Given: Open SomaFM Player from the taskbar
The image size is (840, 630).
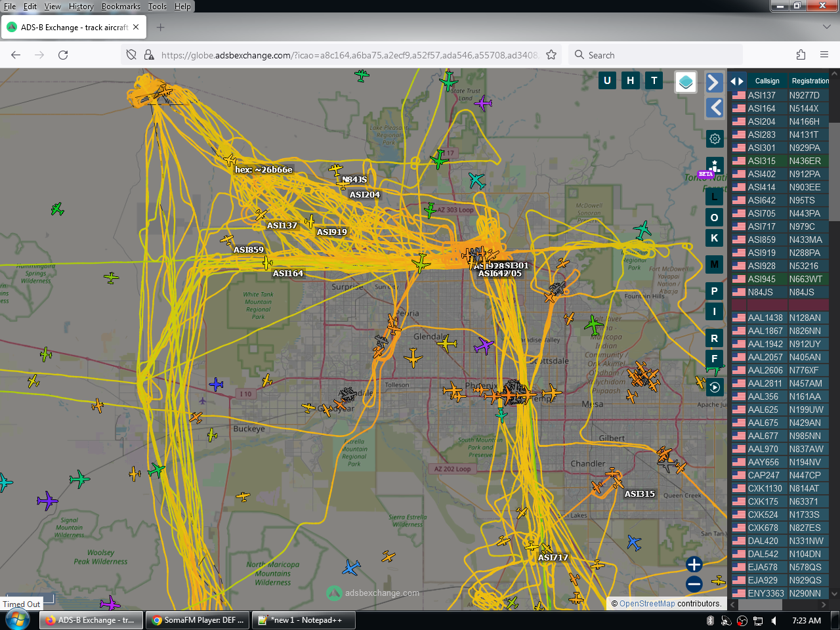Looking at the screenshot, I should pyautogui.click(x=197, y=620).
